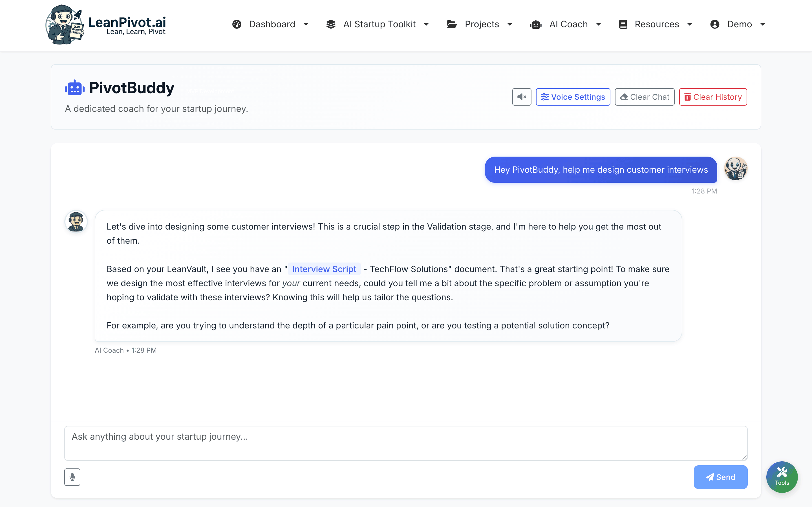Select AI Coach in the navigation menu
812x507 pixels.
point(569,24)
